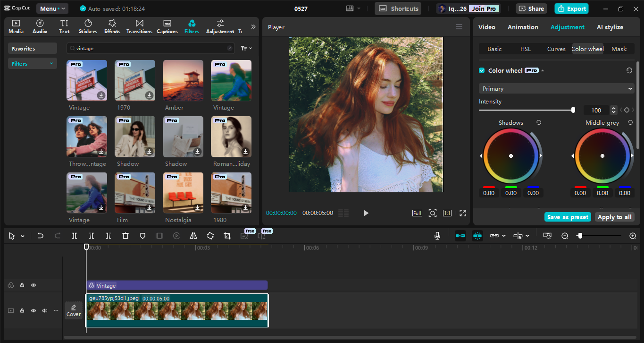Viewport: 644px width, 343px height.
Task: Open the Primary color wheel dropdown
Action: 556,88
